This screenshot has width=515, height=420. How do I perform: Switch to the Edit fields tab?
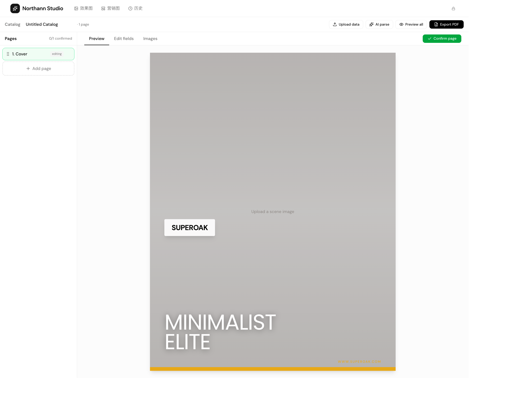pyautogui.click(x=124, y=39)
